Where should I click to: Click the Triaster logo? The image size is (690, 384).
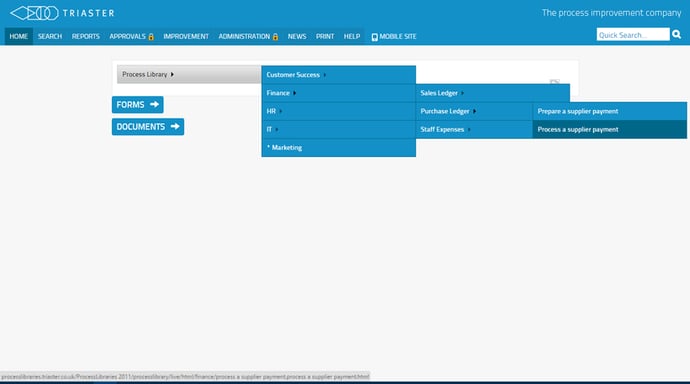click(62, 13)
